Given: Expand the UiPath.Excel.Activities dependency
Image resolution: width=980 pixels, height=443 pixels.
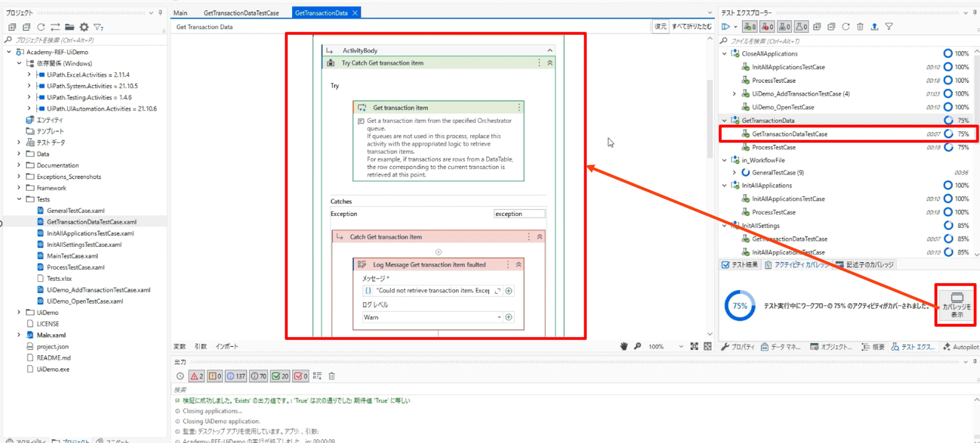Looking at the screenshot, I should pyautogui.click(x=29, y=75).
